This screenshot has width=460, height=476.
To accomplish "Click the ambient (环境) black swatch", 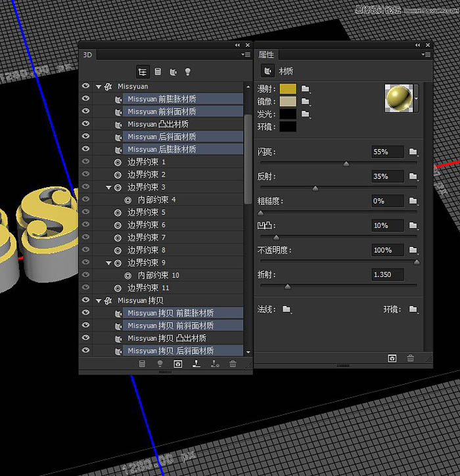I will (288, 126).
